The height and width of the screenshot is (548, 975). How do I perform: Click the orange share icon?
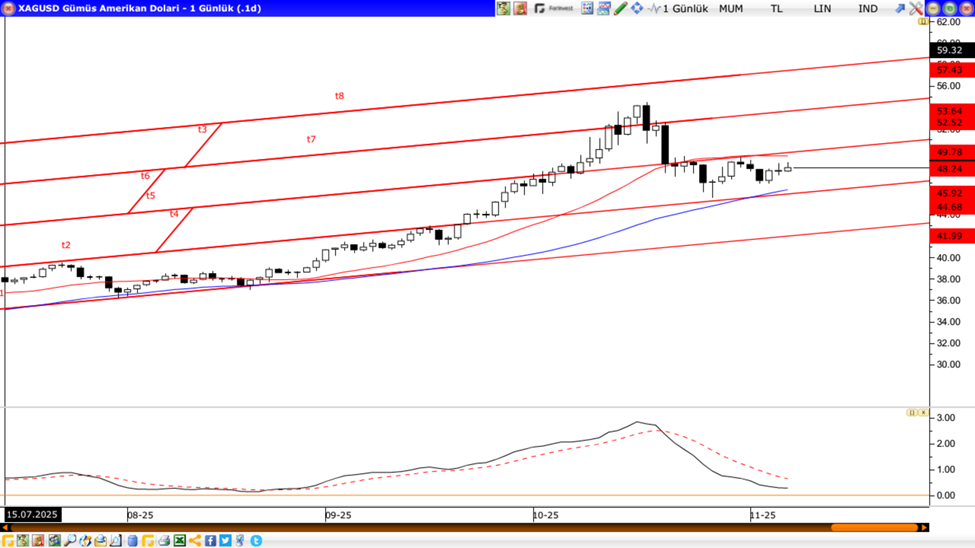[195, 541]
